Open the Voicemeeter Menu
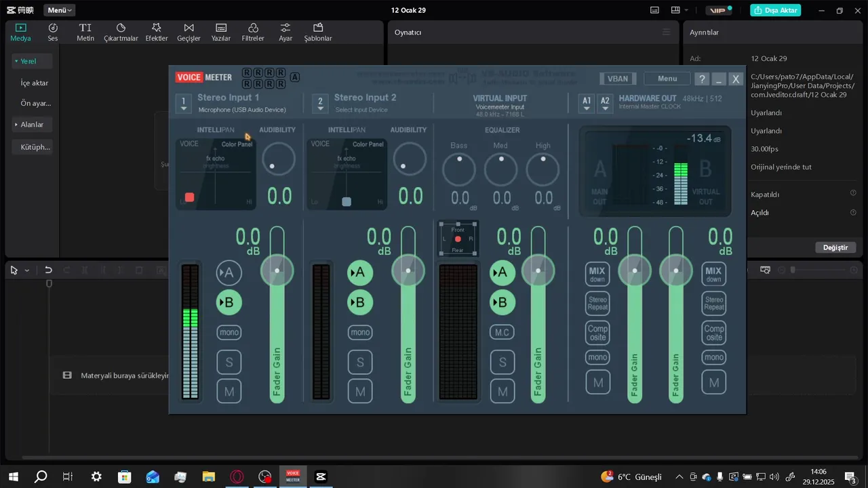Viewport: 868px width, 488px height. (x=667, y=79)
